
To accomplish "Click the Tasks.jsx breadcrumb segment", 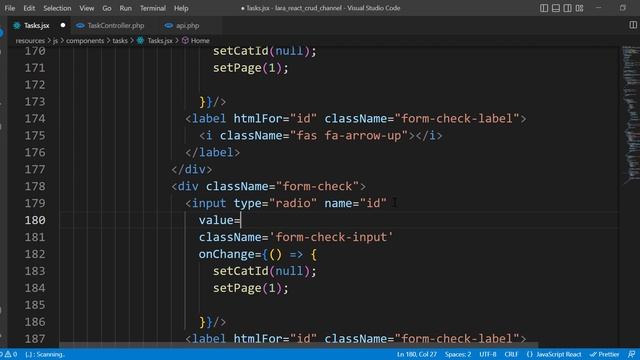I will [160, 40].
